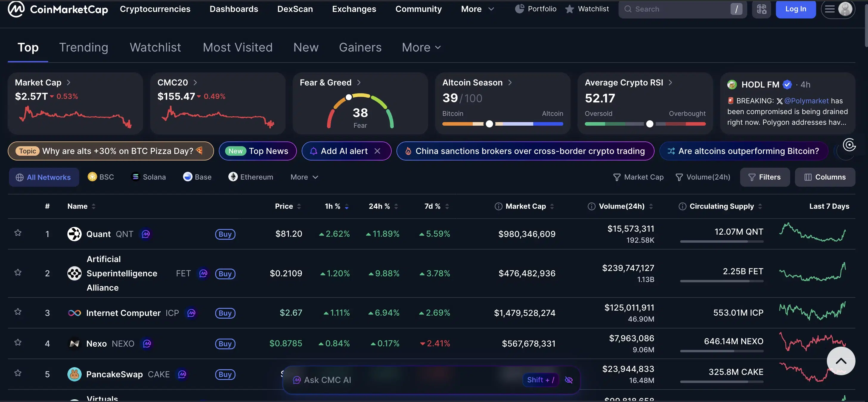
Task: Close the Add AI alert chip
Action: (377, 151)
